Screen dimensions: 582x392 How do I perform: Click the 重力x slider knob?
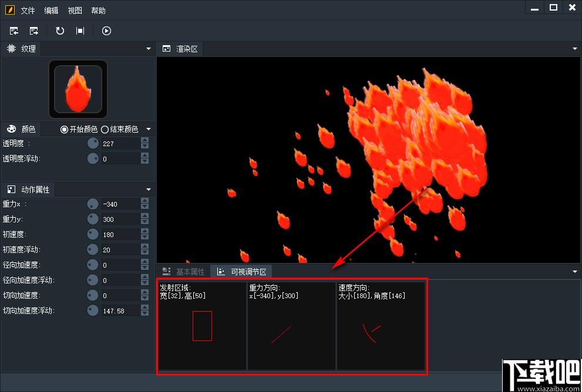click(93, 204)
